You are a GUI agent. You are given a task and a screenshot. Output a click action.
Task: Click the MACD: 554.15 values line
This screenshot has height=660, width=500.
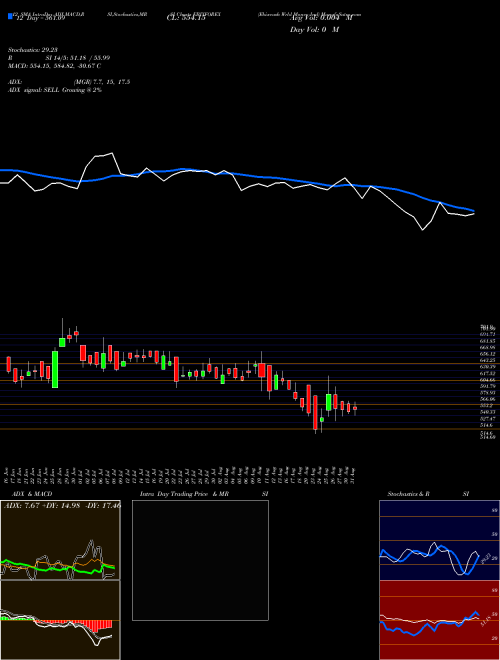tap(54, 66)
